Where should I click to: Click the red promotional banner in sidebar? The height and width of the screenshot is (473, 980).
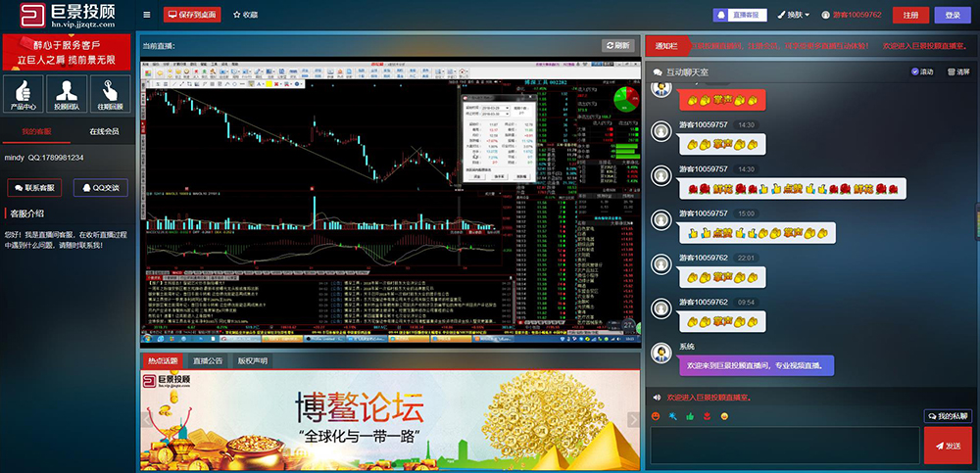coord(67,52)
